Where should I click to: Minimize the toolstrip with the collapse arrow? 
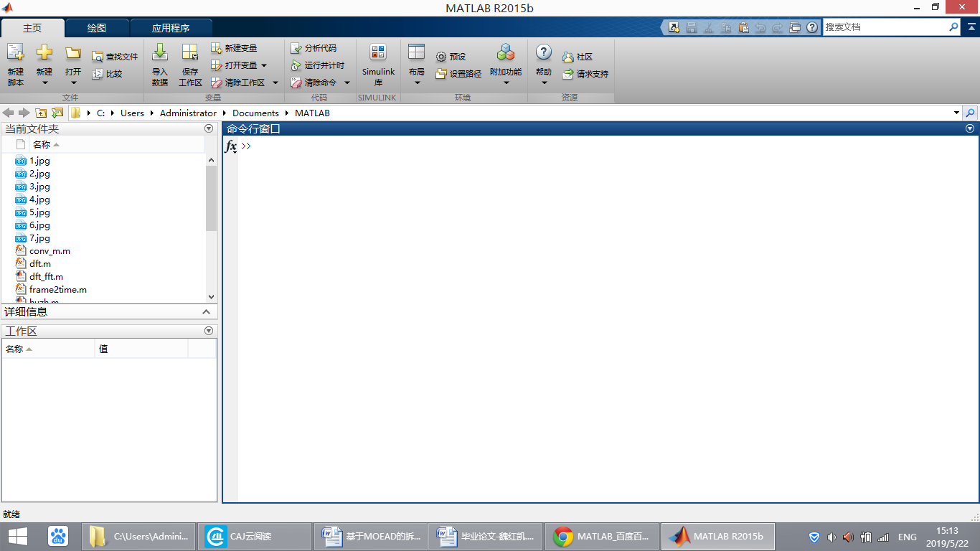(970, 27)
